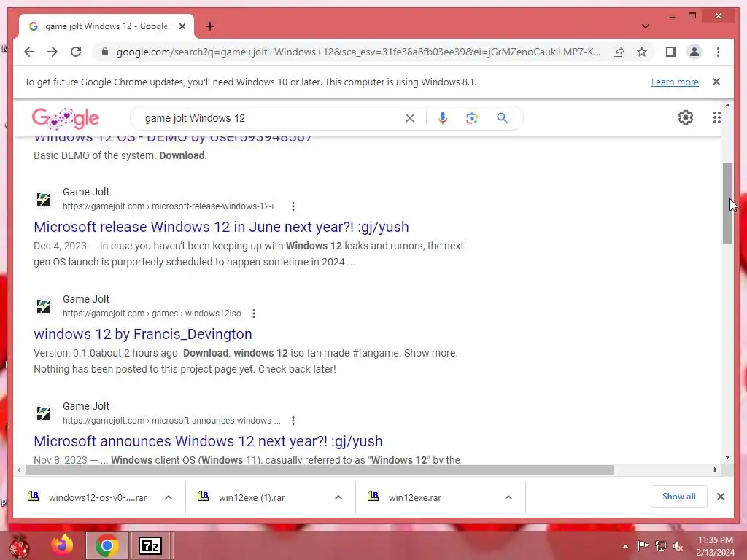The image size is (747, 560).
Task: Click the vertical scrollbar thumb
Action: click(727, 204)
